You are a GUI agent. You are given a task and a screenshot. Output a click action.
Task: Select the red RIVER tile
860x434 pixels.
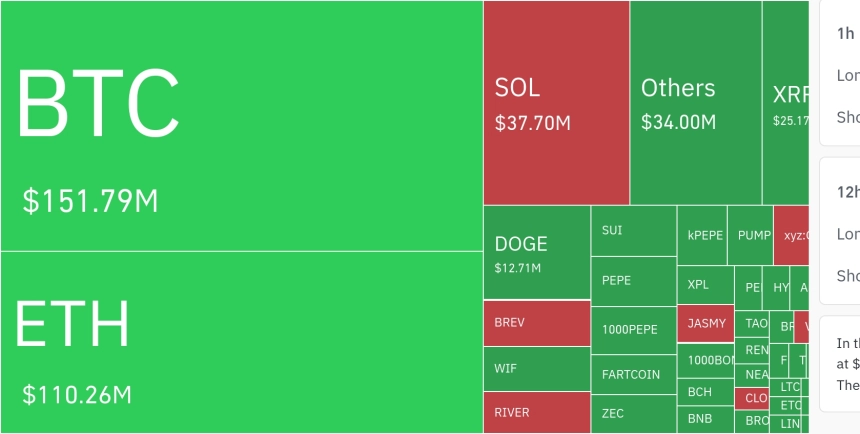[x=536, y=412]
